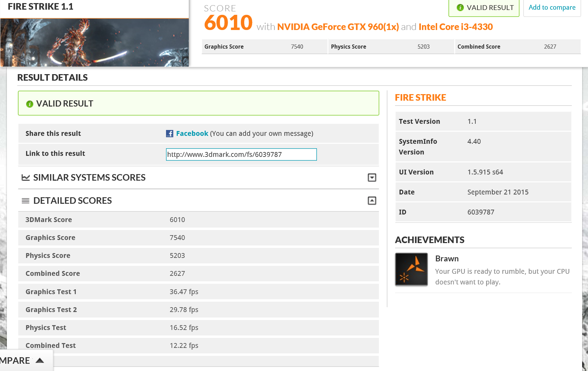
Task: Expand the Compare panel arrow
Action: [x=40, y=360]
